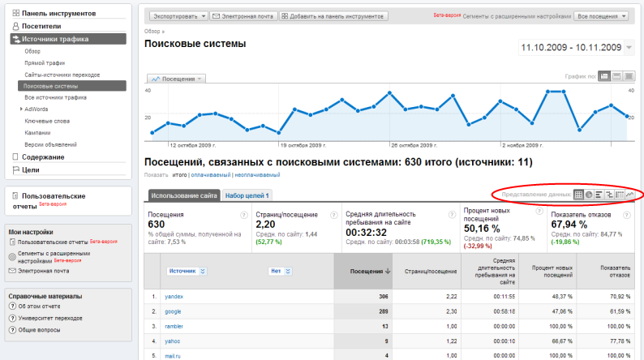Viewport: 644px width, 360px height.
Task: Open Версии объявлений report
Action: point(50,144)
